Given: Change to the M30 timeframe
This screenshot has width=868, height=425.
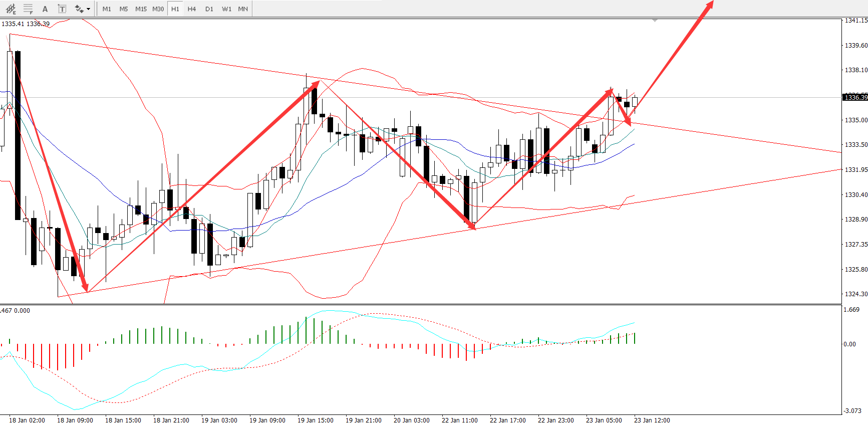Looking at the screenshot, I should 158,9.
